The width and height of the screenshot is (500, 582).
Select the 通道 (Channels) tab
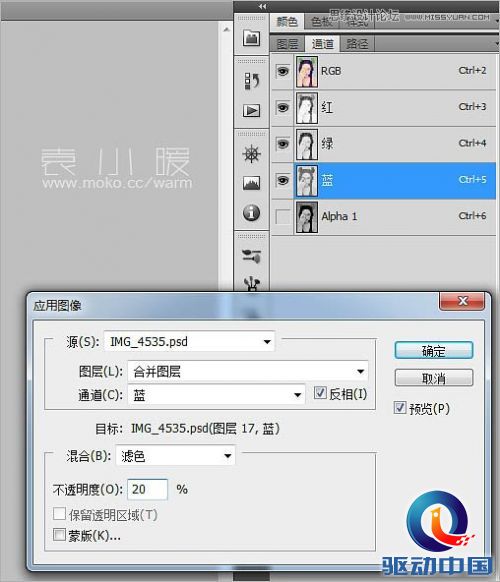[322, 44]
